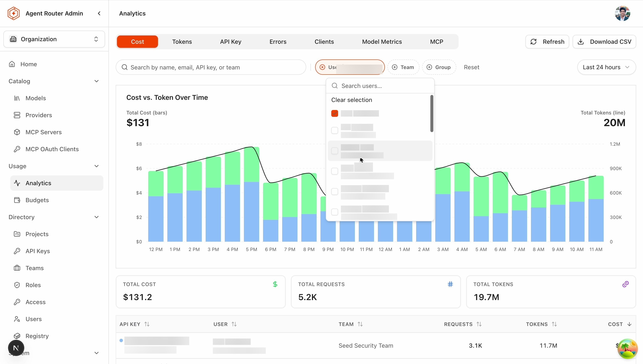Sort the table by USER column

225,324
